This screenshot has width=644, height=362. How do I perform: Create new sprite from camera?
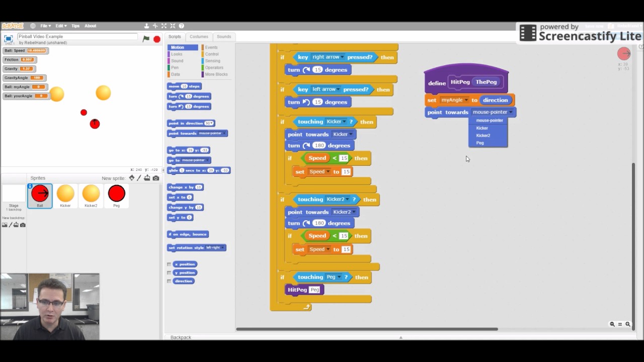point(156,178)
